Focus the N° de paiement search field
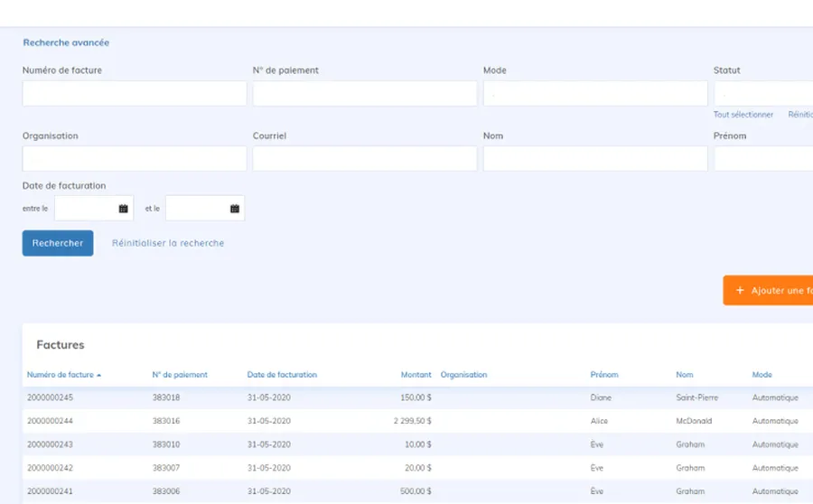Screen dimensions: 813x504 pos(364,94)
